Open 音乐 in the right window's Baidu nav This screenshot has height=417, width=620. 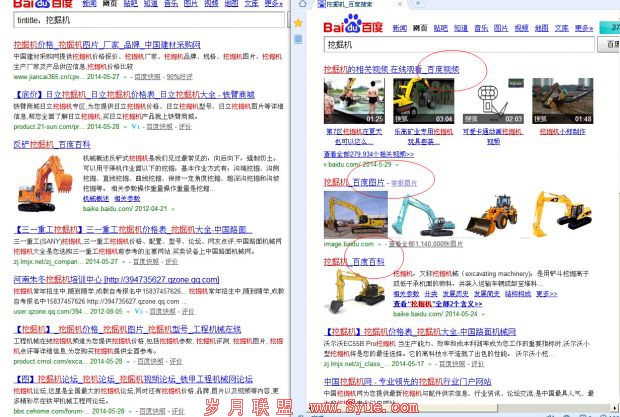coord(481,28)
